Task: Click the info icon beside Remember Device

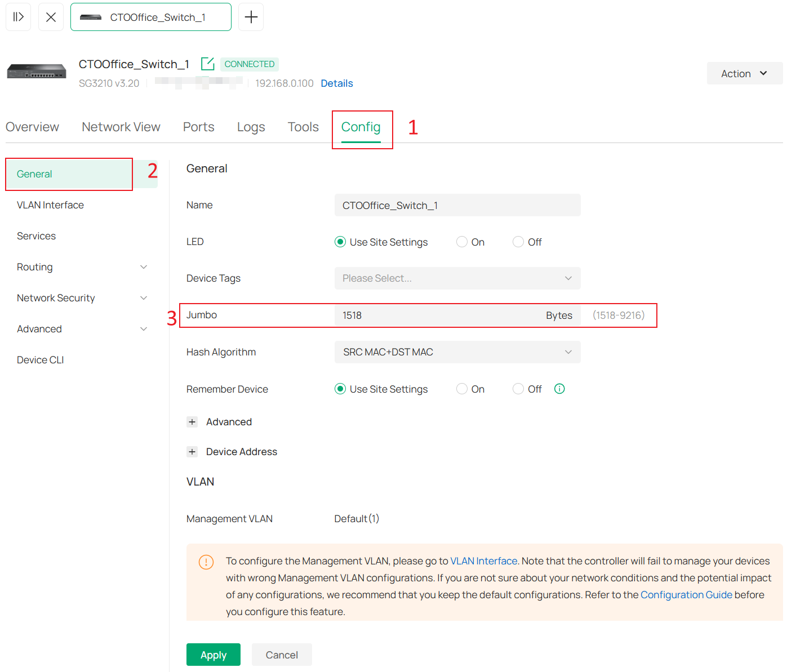Action: click(559, 389)
